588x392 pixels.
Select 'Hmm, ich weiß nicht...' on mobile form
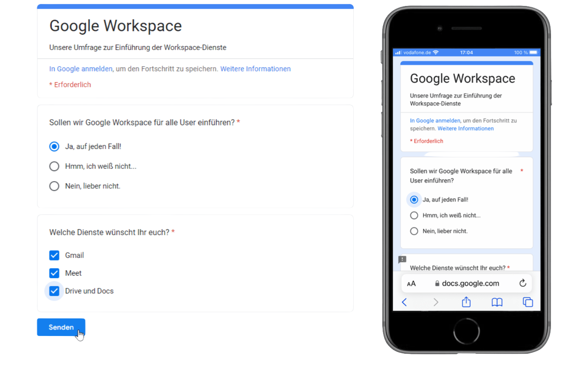pos(414,215)
